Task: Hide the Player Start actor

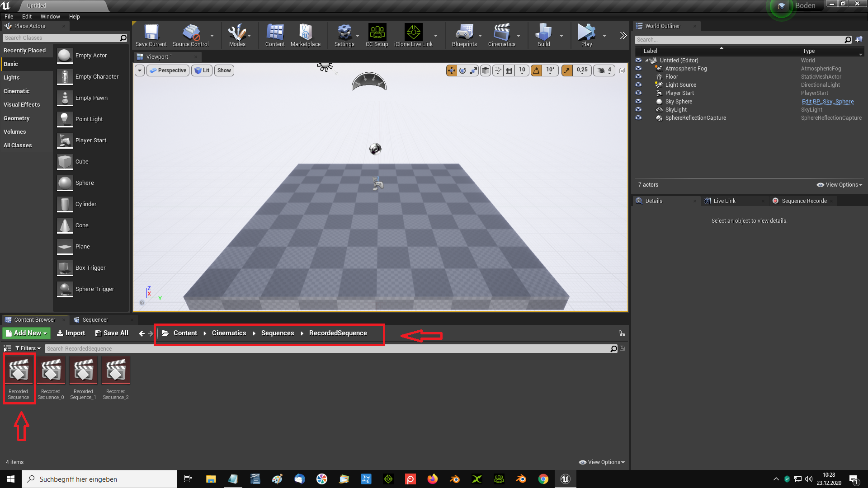Action: pyautogui.click(x=638, y=93)
